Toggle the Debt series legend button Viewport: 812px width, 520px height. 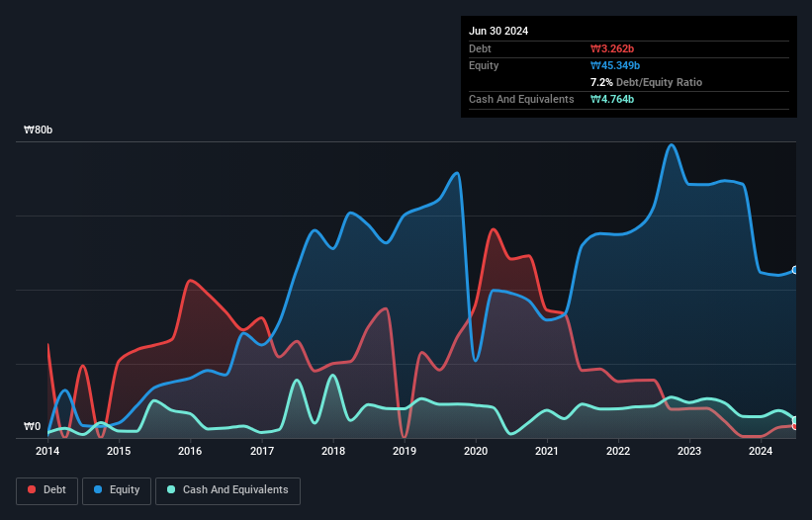[47, 490]
